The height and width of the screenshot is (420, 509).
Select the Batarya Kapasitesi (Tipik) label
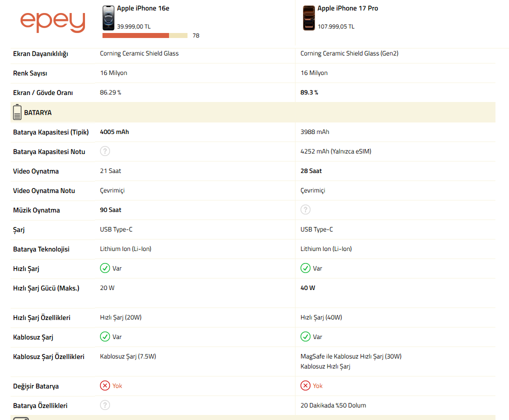(x=50, y=132)
